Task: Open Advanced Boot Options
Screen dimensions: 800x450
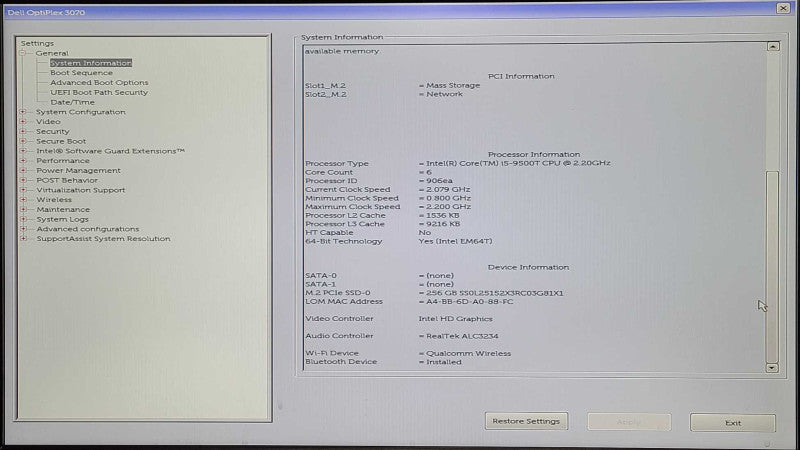Action: pyautogui.click(x=99, y=82)
